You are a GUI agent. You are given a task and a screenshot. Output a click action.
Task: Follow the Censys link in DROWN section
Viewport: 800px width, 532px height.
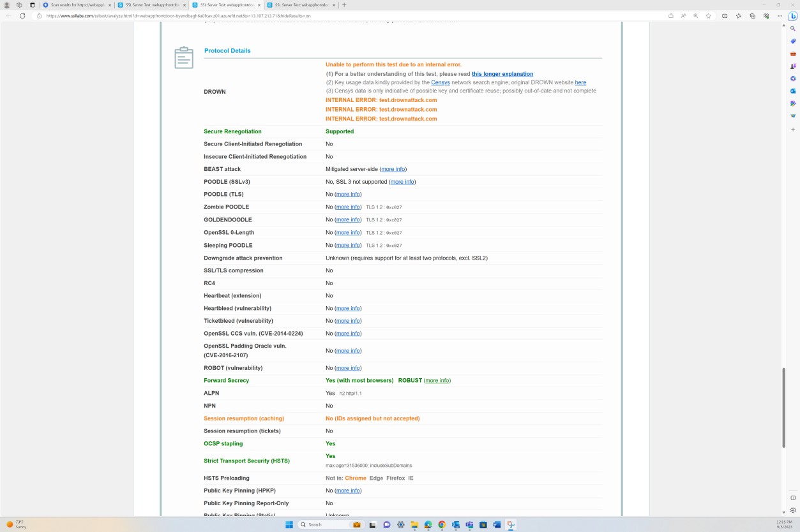tap(441, 82)
